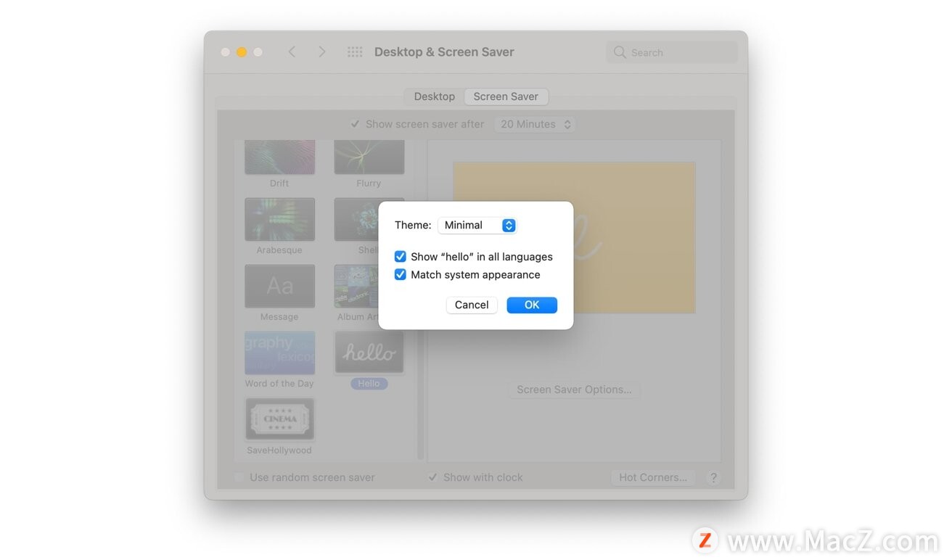Cancel the screen saver options dialog

pyautogui.click(x=472, y=305)
